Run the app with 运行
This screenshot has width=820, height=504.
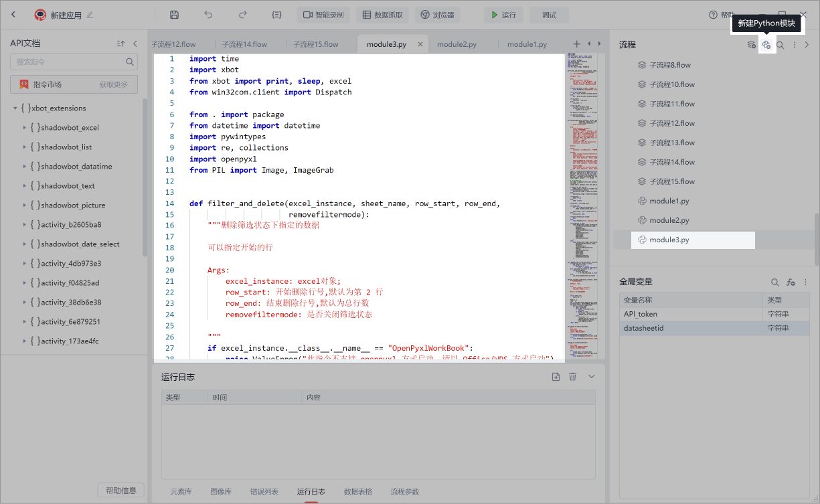pos(504,15)
